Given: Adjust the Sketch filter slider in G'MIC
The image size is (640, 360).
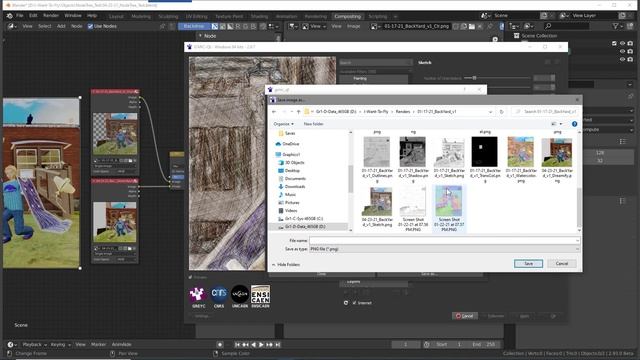Looking at the screenshot, I should (x=497, y=78).
